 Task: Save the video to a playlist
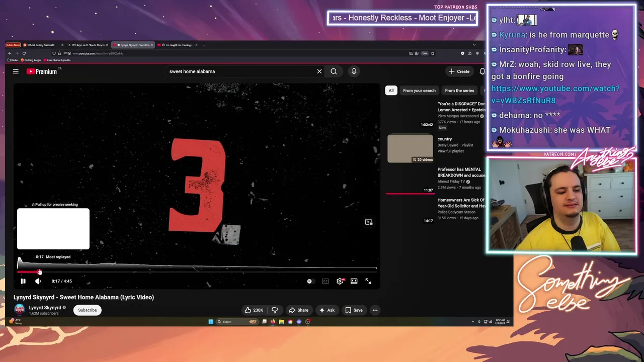(354, 310)
